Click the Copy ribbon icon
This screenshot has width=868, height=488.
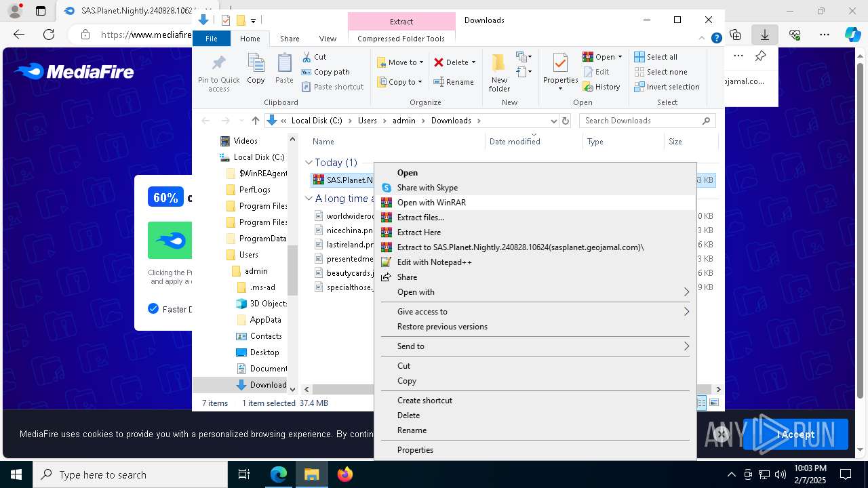256,69
